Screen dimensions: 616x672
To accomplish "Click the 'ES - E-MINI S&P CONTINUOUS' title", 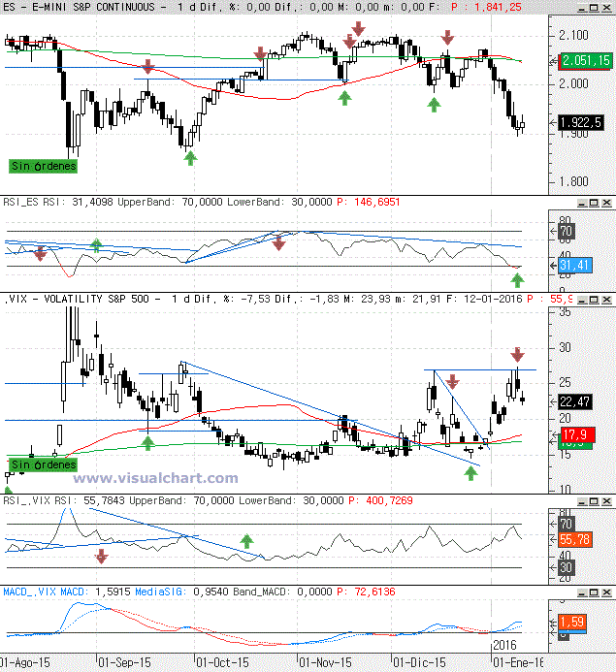I will 79,8.
